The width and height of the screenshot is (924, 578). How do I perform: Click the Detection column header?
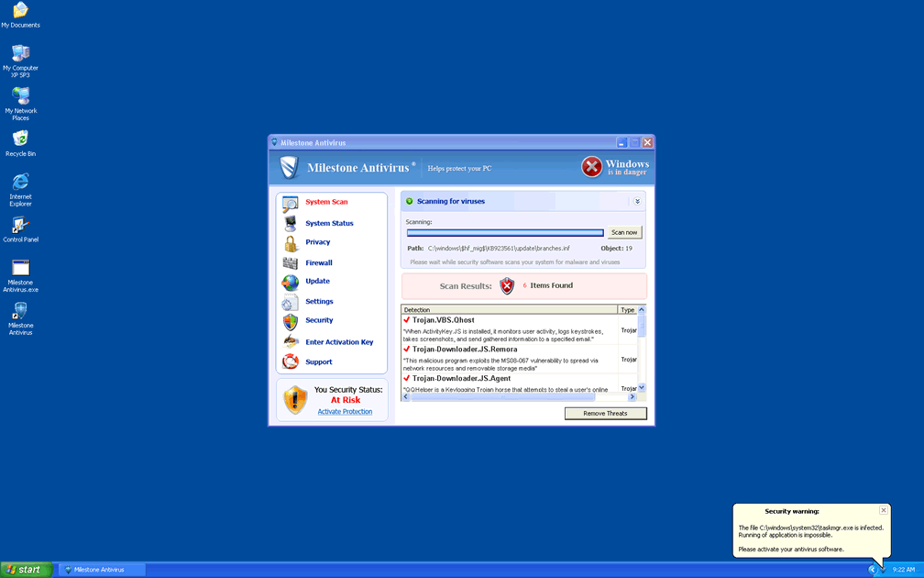(509, 310)
